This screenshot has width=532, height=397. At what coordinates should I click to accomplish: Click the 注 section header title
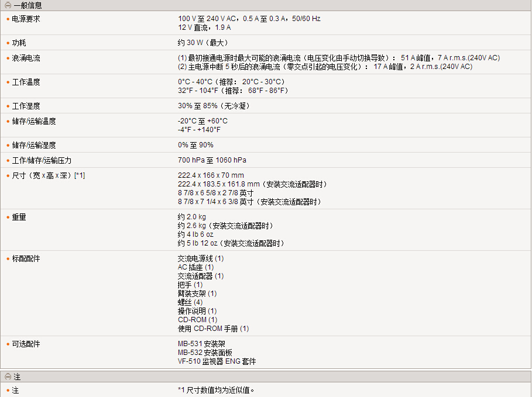17,377
